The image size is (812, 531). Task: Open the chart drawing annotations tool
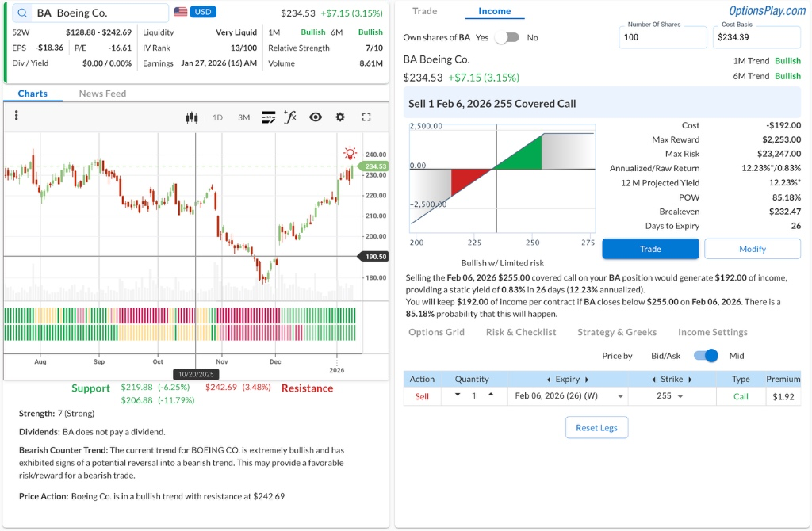[x=268, y=117]
